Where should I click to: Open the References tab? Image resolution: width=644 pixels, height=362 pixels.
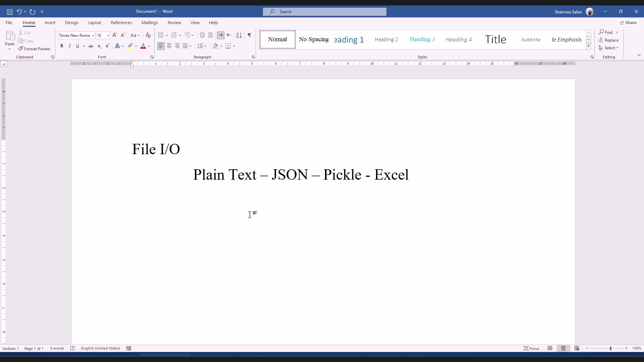[x=121, y=23]
